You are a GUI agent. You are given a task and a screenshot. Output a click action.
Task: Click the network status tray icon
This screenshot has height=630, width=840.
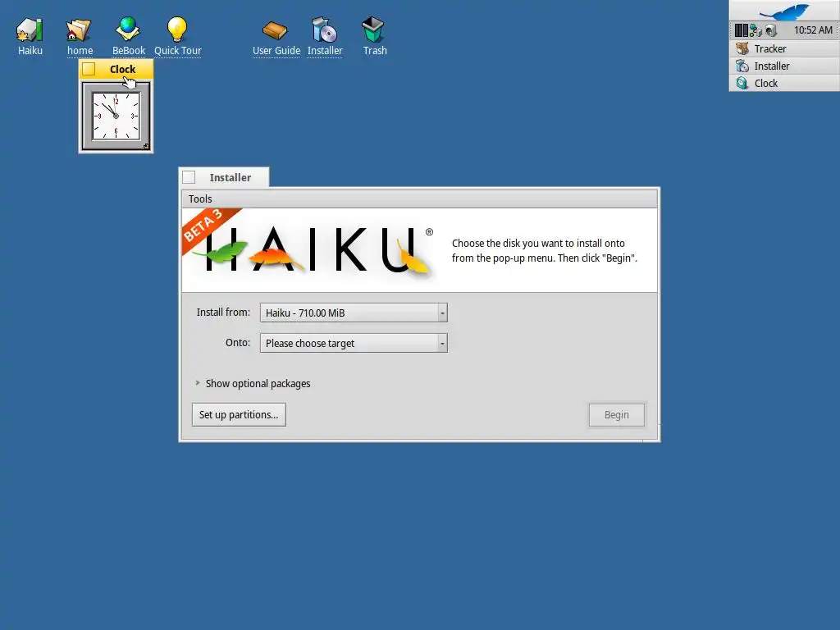(756, 30)
